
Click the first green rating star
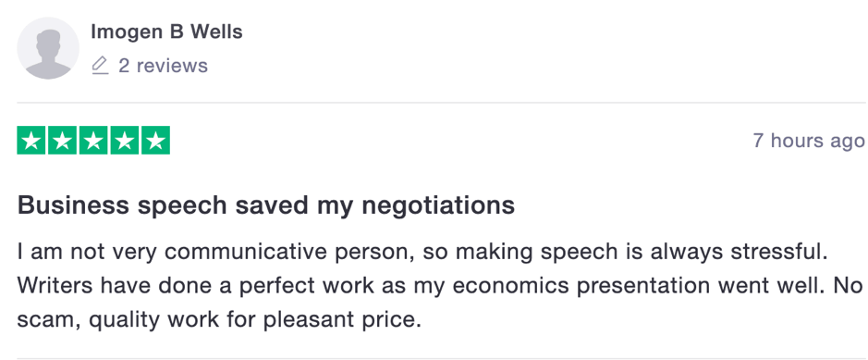pos(31,140)
